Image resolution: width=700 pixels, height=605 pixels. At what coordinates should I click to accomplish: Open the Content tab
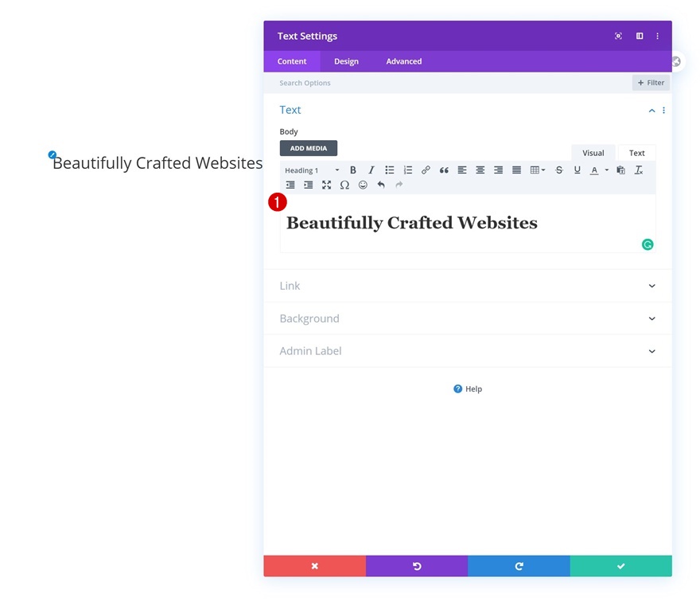click(292, 61)
